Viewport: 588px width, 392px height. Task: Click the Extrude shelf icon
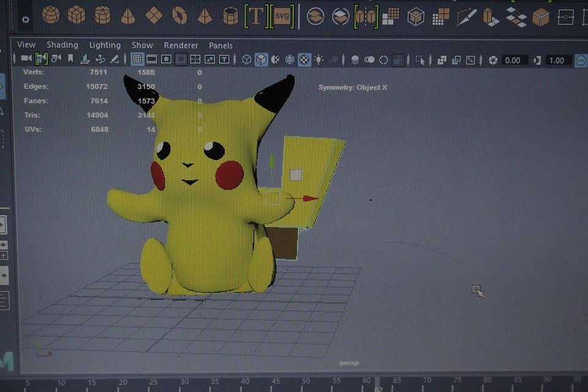tap(491, 17)
